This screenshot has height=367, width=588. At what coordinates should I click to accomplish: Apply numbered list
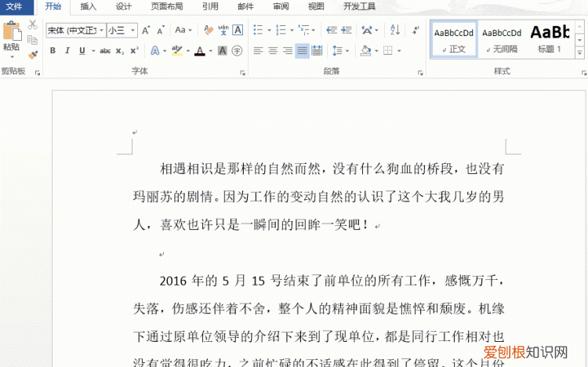(x=281, y=30)
